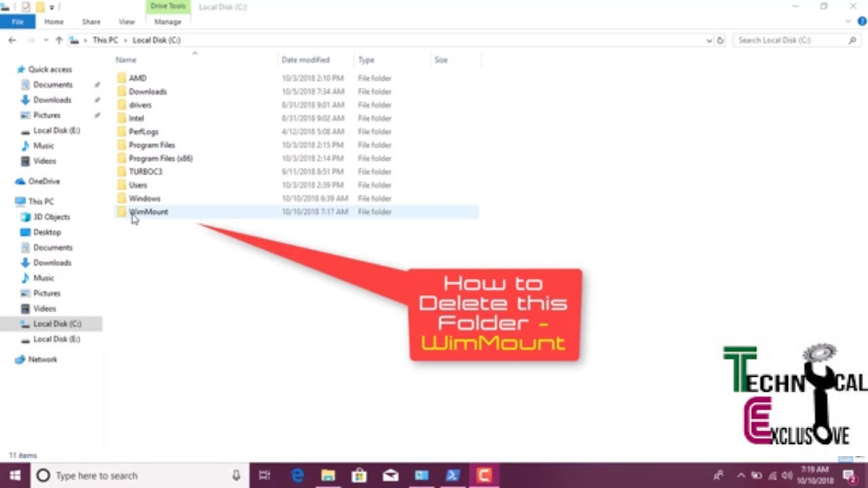Click the taskbar search microphone icon
The image size is (868, 488).
coord(236,476)
